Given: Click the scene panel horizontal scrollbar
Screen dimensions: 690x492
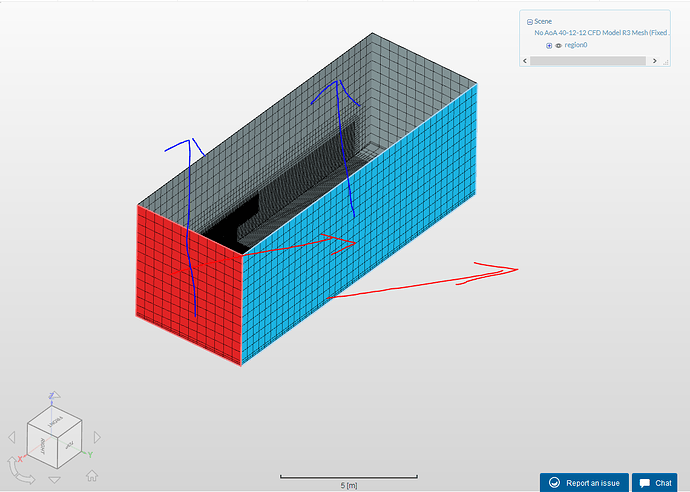Looking at the screenshot, I should pyautogui.click(x=588, y=60).
